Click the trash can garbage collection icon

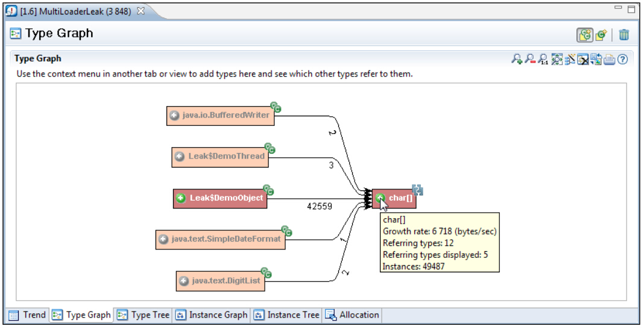click(x=624, y=34)
